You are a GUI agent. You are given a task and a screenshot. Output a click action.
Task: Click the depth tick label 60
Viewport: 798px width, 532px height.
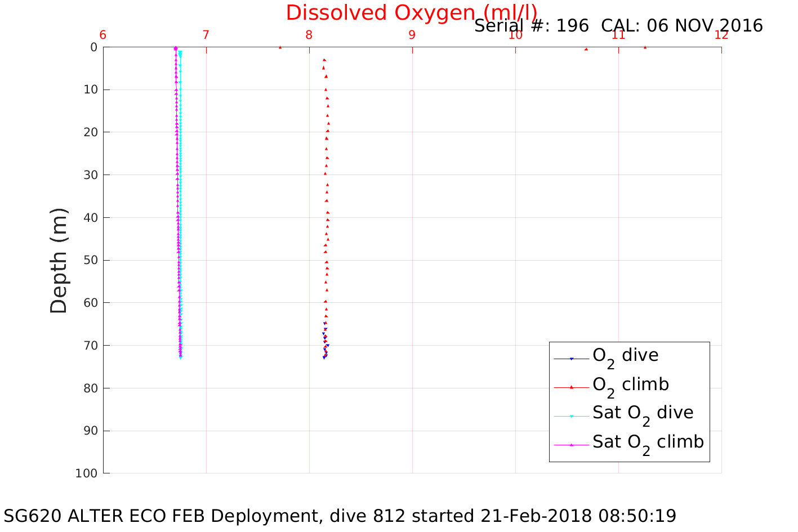click(90, 303)
